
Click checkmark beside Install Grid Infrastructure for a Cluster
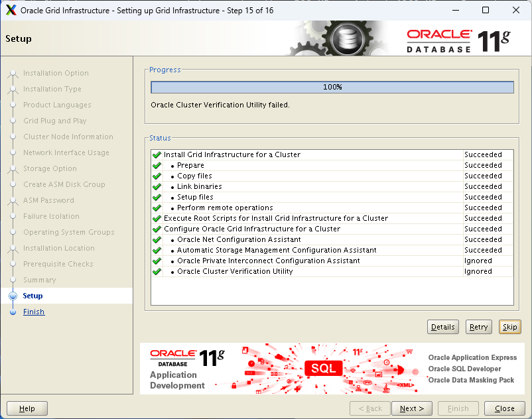(157, 155)
